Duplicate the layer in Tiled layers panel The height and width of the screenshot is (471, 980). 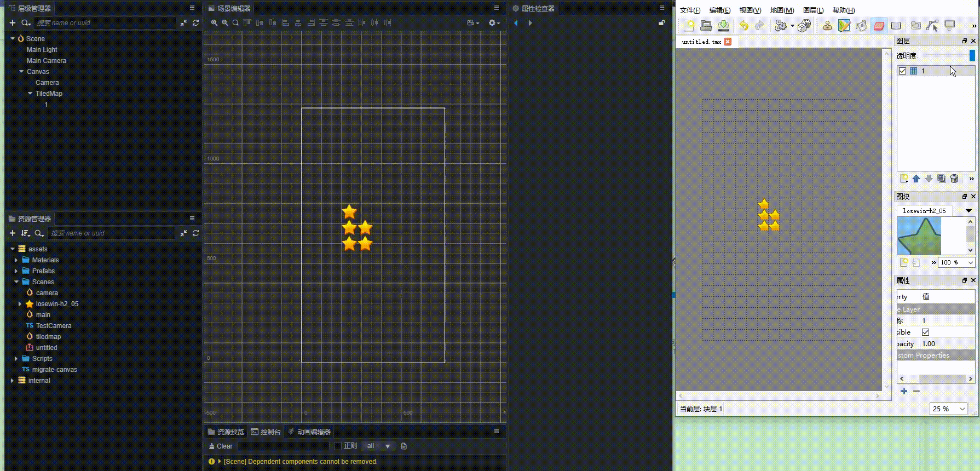(942, 179)
